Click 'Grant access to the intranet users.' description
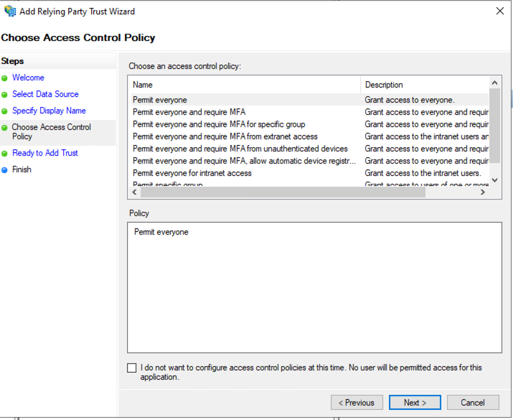Screen dimensions: 513x420 tap(423, 173)
